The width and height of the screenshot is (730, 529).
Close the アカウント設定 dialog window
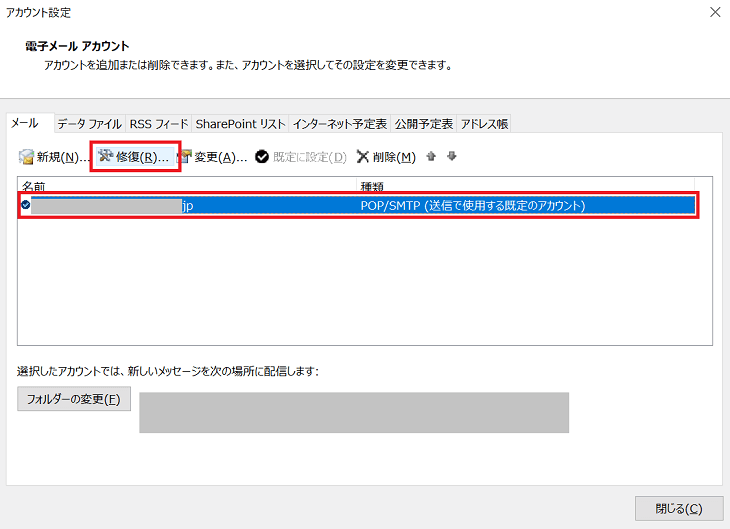[x=714, y=13]
